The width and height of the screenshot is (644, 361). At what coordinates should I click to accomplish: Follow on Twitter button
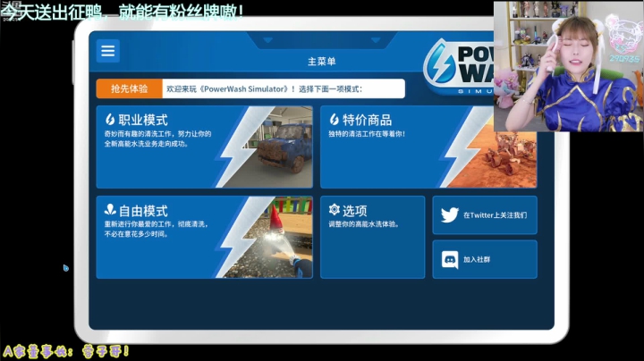485,215
